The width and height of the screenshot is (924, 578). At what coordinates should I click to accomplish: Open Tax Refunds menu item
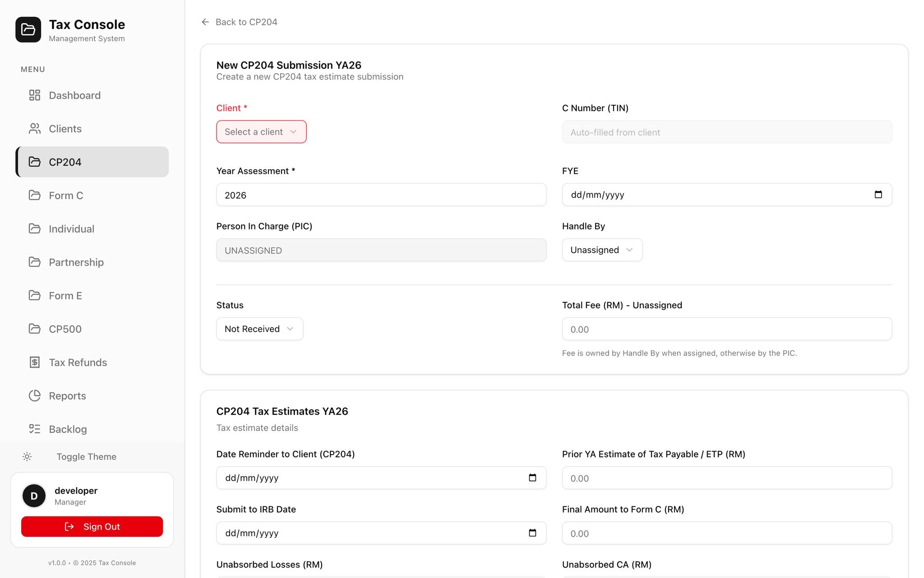(x=92, y=362)
